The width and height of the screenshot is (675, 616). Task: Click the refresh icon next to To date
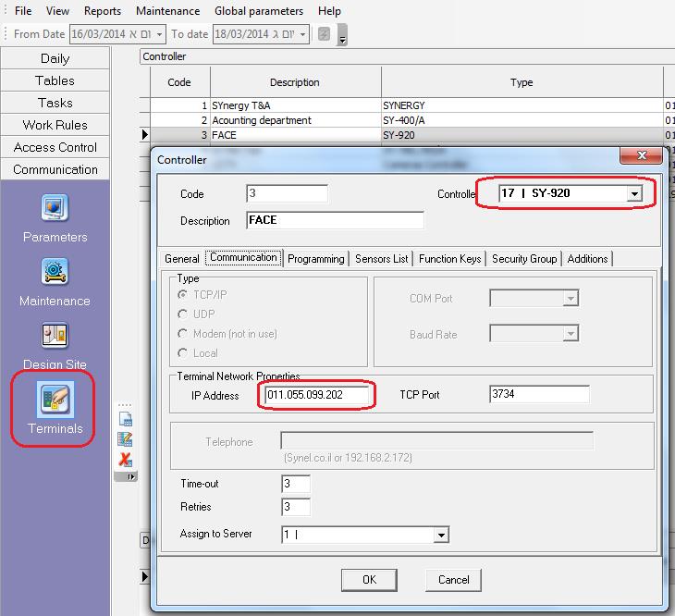point(324,34)
